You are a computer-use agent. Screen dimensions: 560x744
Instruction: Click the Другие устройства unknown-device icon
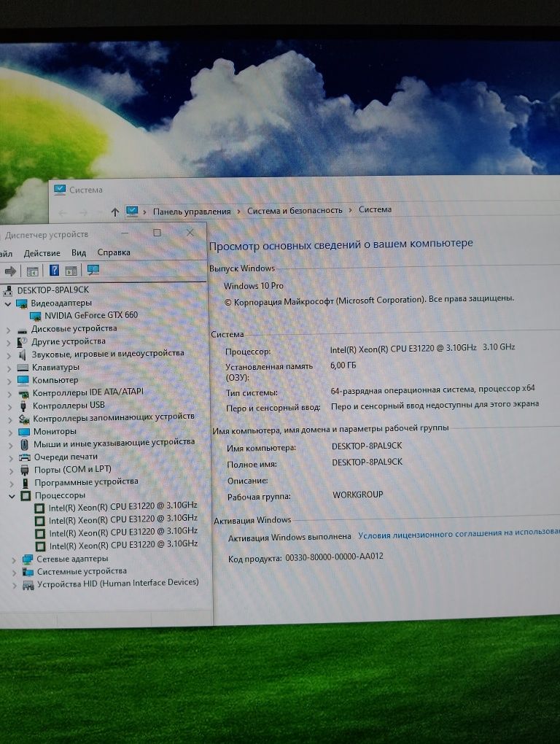(23, 341)
